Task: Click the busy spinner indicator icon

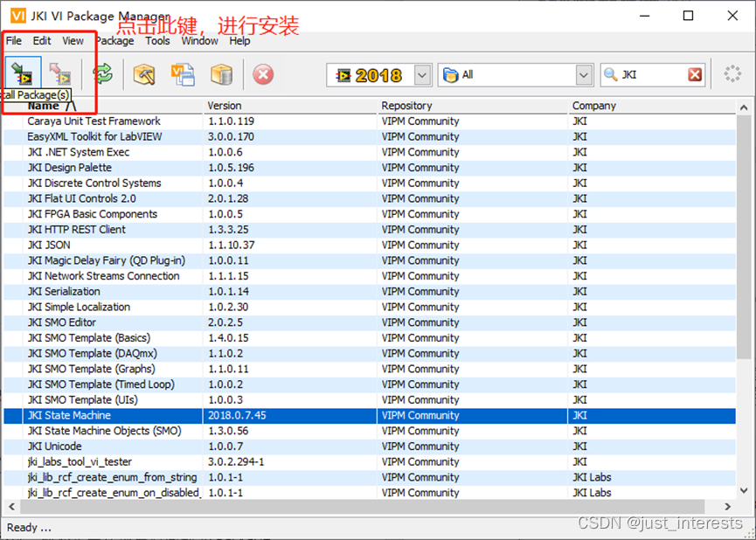Action: [732, 74]
